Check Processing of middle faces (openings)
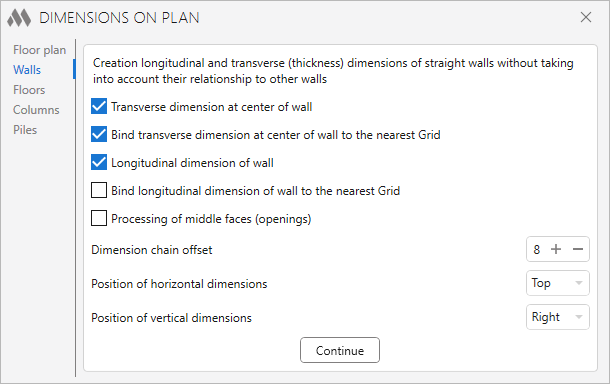610x384 pixels. click(99, 218)
